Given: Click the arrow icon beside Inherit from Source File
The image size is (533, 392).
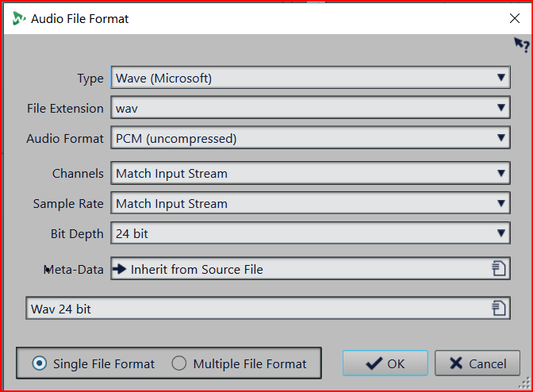Looking at the screenshot, I should (120, 269).
